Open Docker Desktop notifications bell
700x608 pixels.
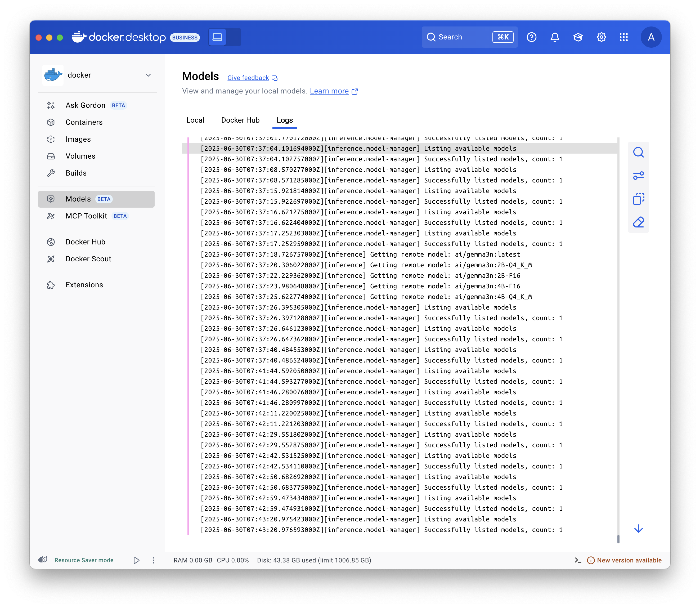tap(555, 37)
